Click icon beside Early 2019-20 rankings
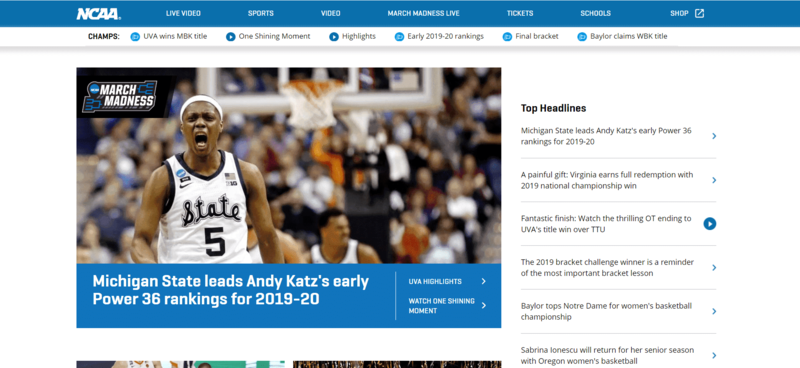800x368 pixels. (399, 37)
